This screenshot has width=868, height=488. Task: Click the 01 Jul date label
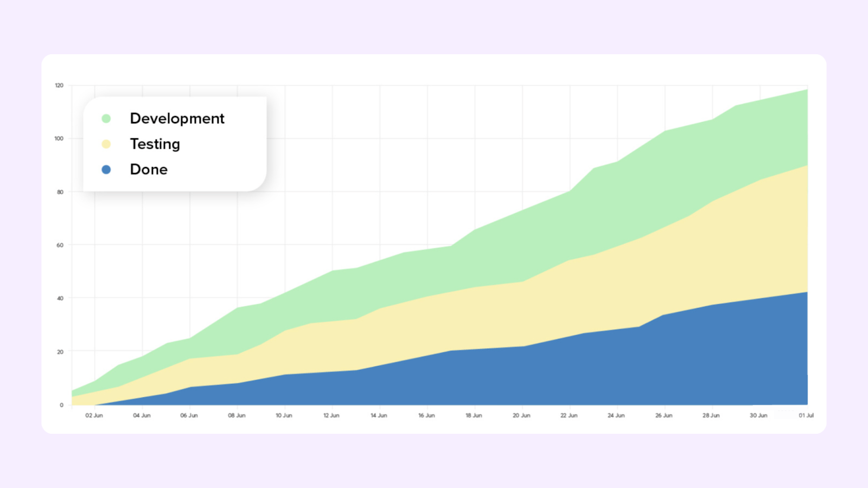[x=806, y=415]
